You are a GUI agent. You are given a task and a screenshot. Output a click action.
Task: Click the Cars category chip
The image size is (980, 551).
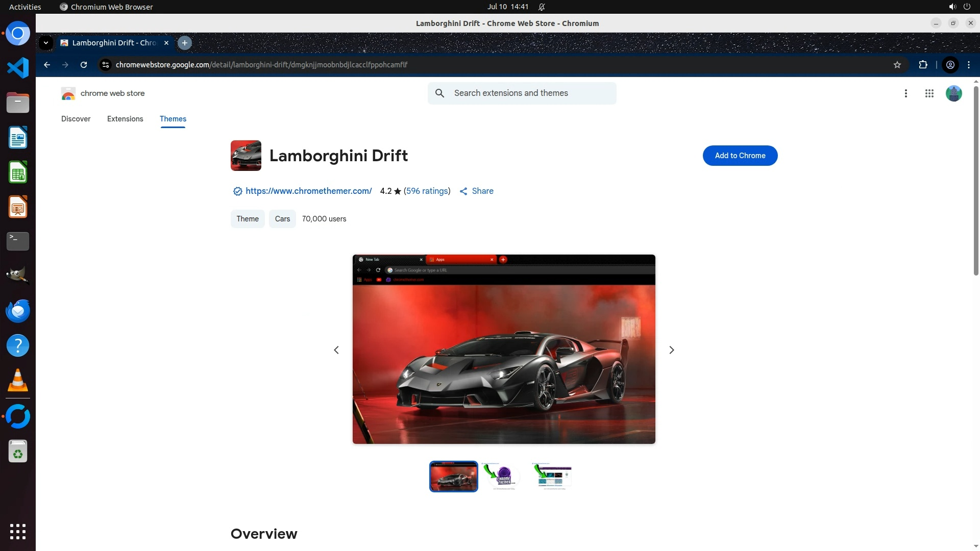point(282,219)
